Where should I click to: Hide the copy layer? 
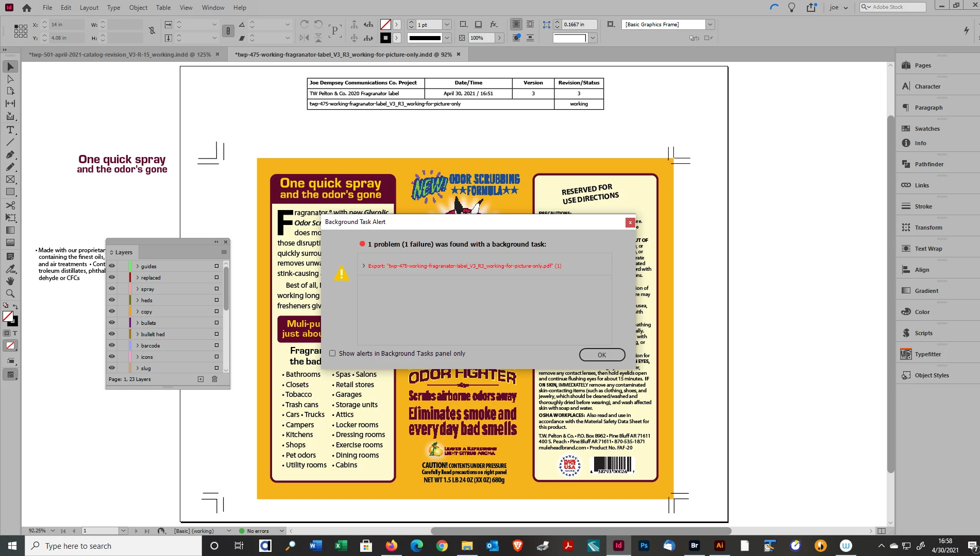pyautogui.click(x=111, y=311)
